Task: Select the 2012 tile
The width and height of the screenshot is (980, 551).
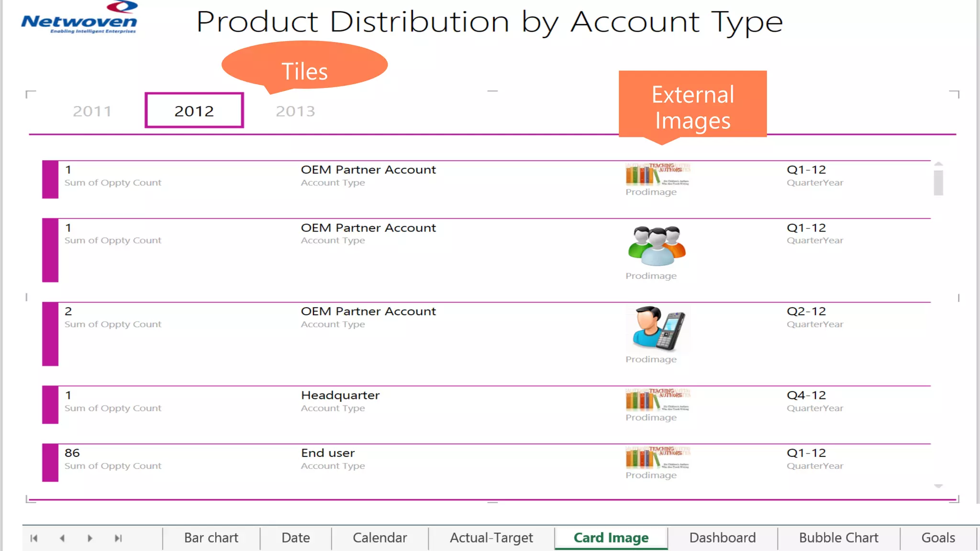Action: click(194, 111)
